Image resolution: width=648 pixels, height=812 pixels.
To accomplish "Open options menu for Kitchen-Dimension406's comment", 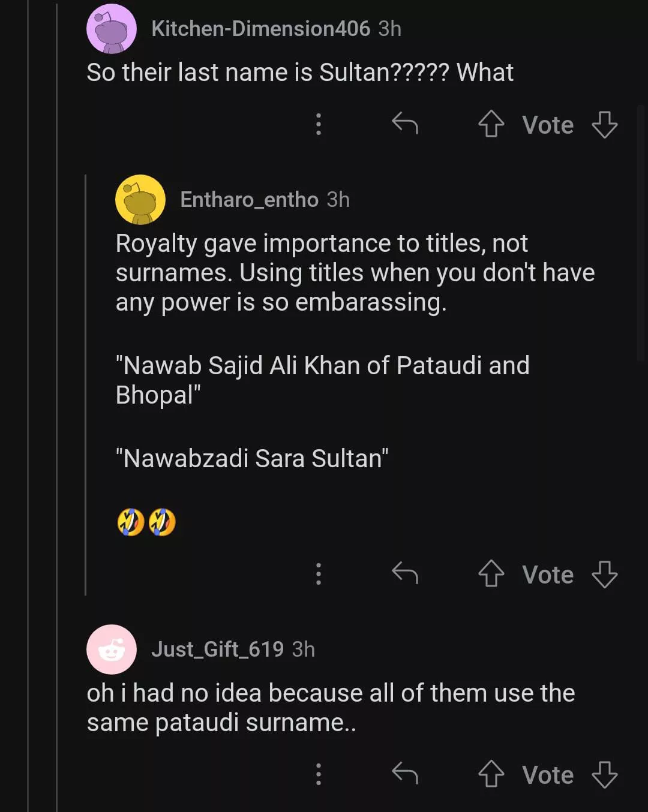I will pos(319,124).
